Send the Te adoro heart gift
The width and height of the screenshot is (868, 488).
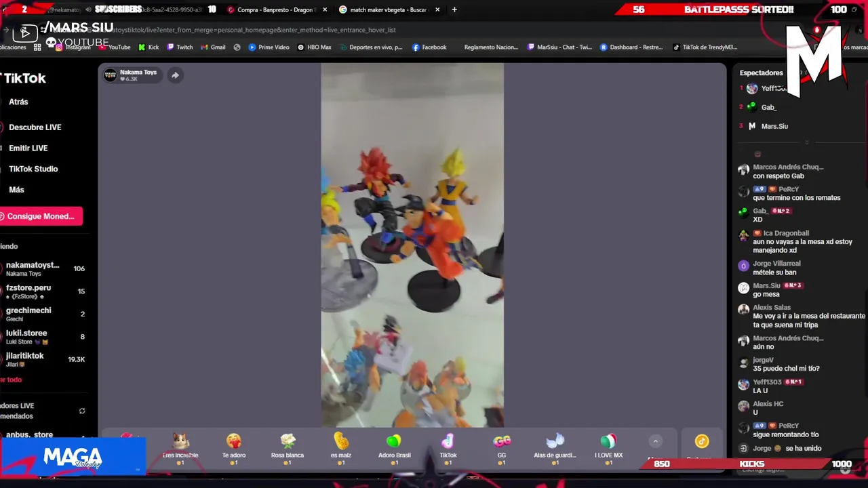click(234, 448)
